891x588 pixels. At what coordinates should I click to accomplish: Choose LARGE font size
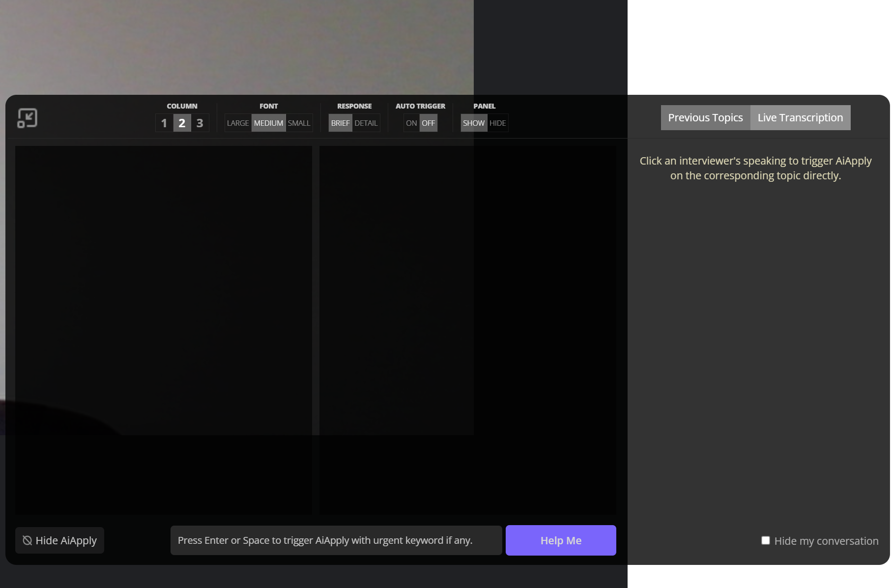[x=238, y=123]
